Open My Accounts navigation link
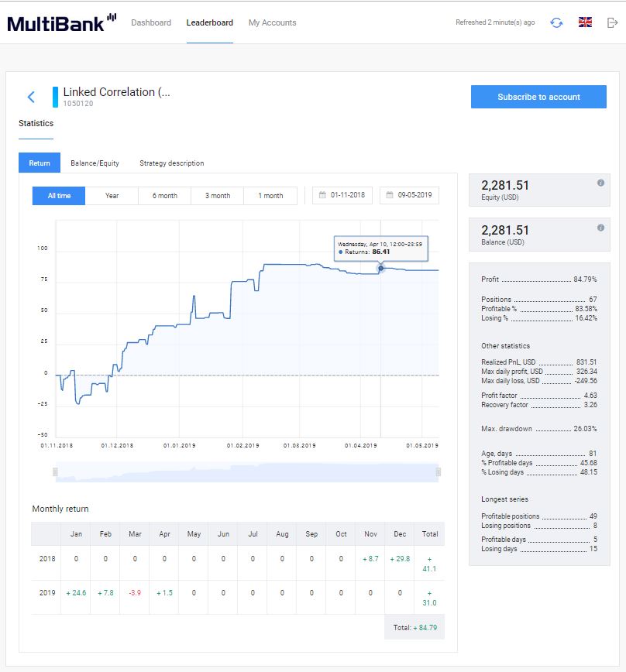 pos(272,22)
